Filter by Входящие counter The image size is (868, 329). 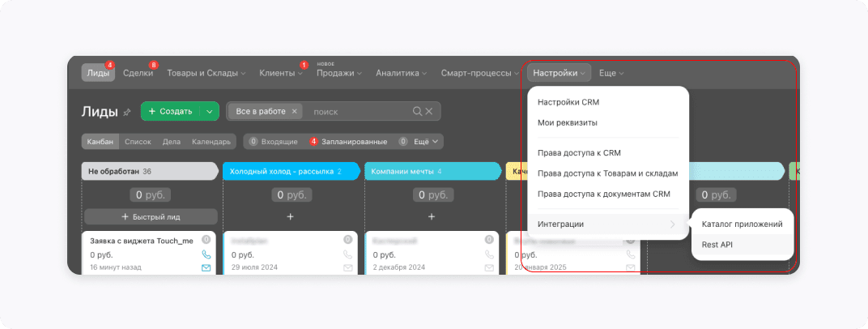coord(274,142)
